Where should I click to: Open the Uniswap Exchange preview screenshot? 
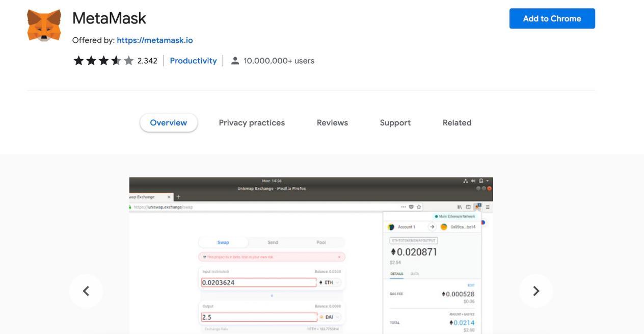[311, 255]
